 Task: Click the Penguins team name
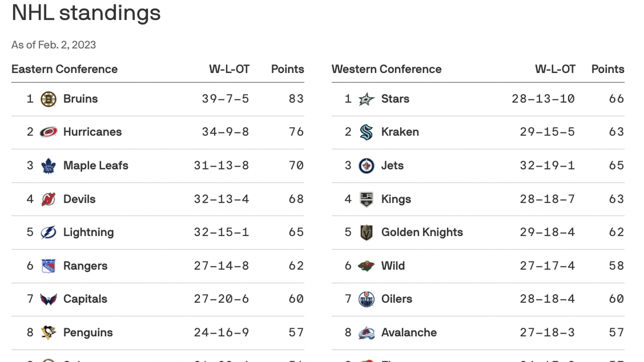pos(88,333)
